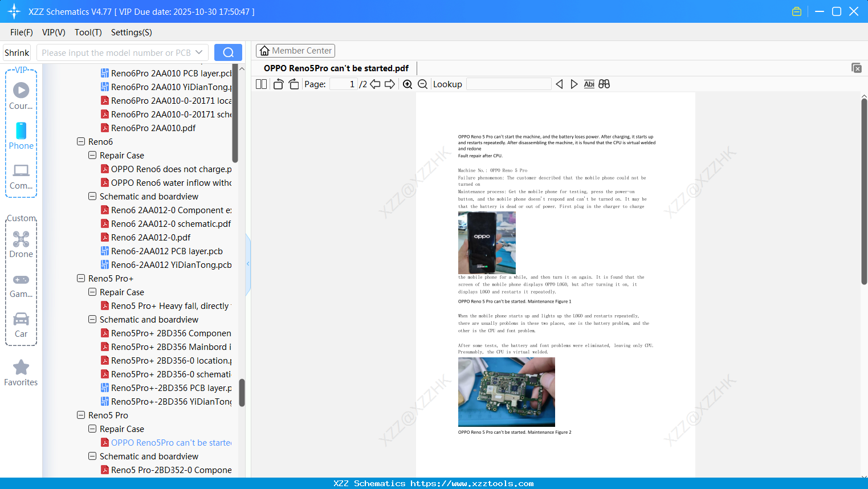Switch to the Member Center tab
The height and width of the screenshot is (489, 868).
point(295,51)
